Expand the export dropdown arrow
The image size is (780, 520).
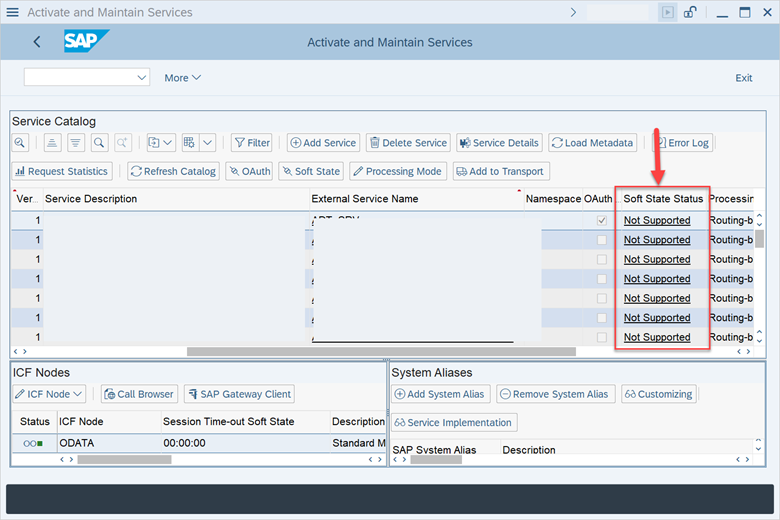[168, 143]
